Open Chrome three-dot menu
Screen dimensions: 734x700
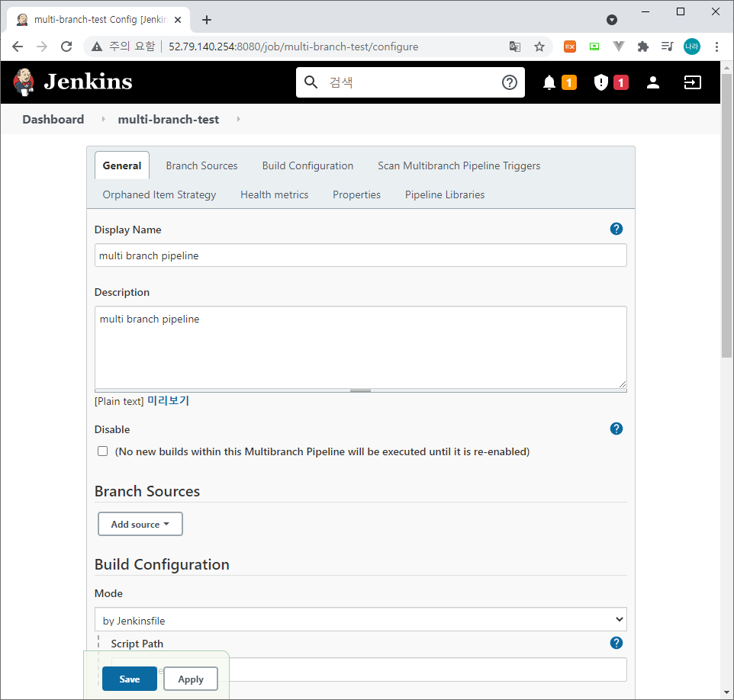click(716, 47)
